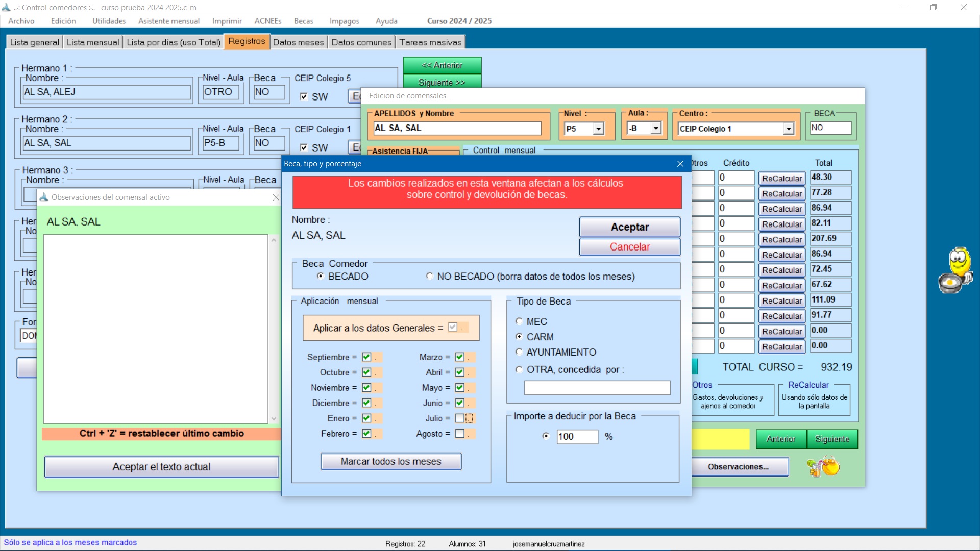Uncheck the Septiembre month checkbox

point(366,357)
